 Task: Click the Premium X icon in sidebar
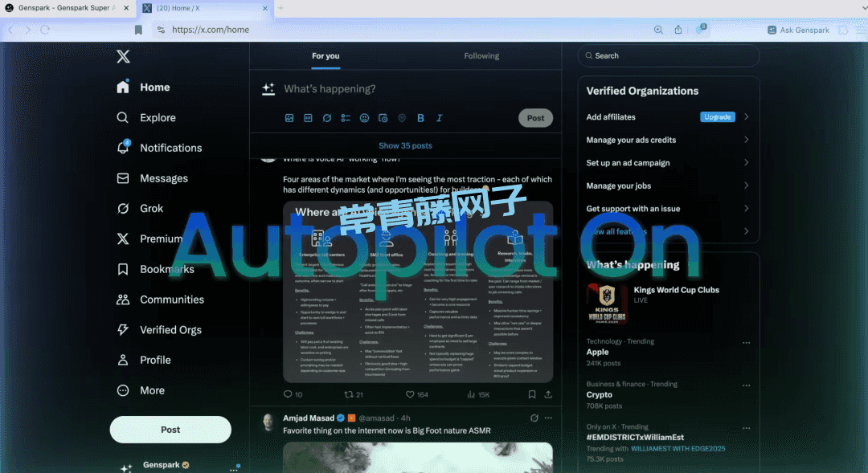(x=123, y=239)
